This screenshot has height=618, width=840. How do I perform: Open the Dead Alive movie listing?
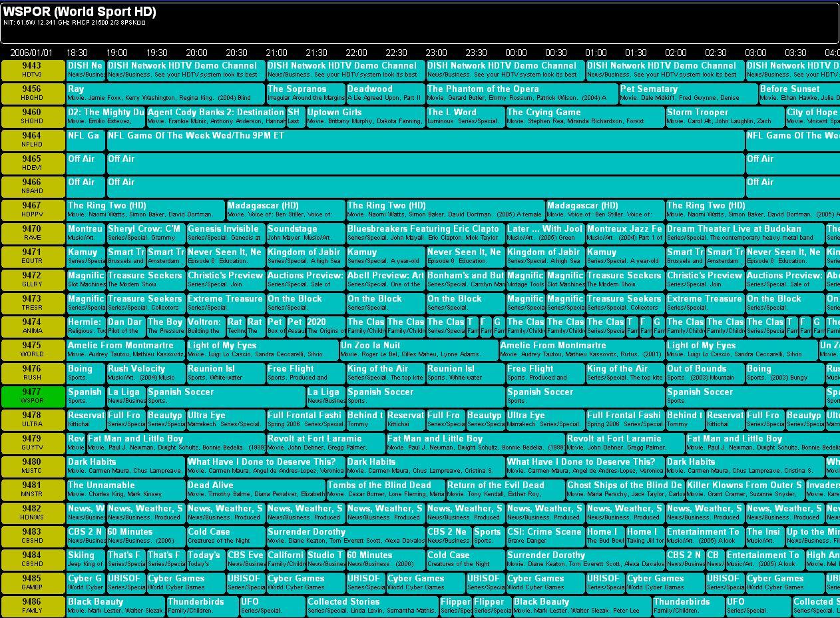point(256,490)
